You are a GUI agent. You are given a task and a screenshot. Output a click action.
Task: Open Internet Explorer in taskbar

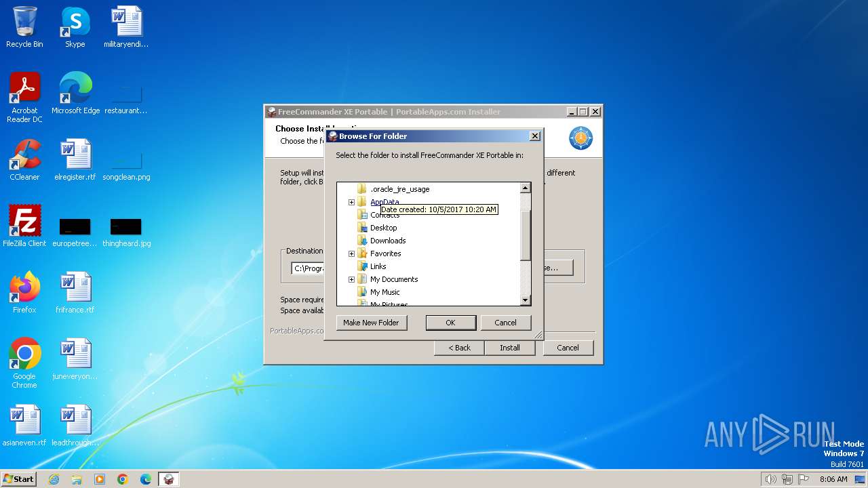[54, 479]
